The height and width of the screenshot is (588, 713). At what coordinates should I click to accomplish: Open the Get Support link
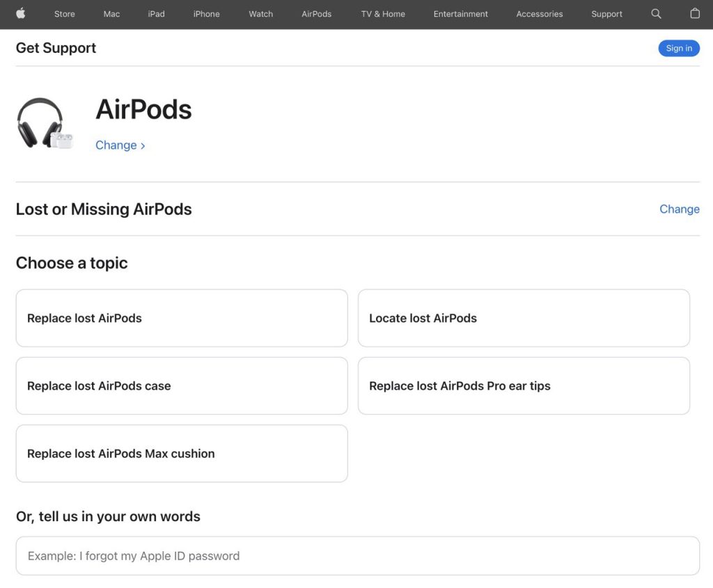point(56,48)
